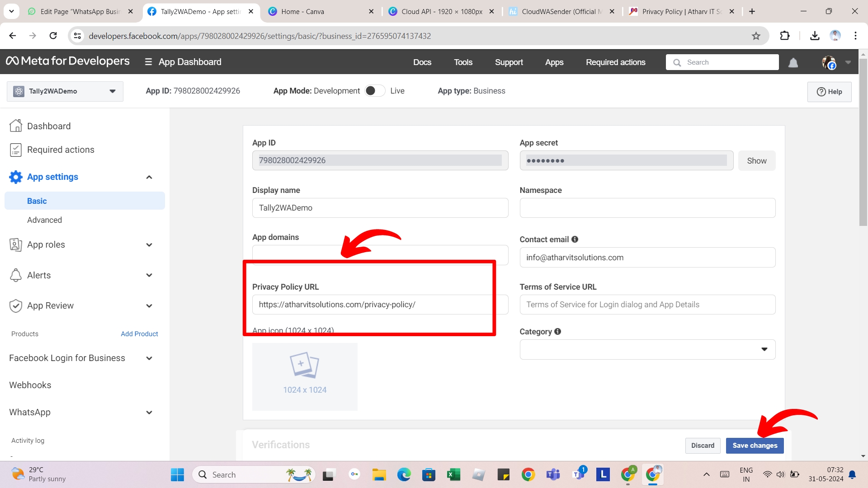Show the App secret
868x488 pixels.
click(757, 161)
